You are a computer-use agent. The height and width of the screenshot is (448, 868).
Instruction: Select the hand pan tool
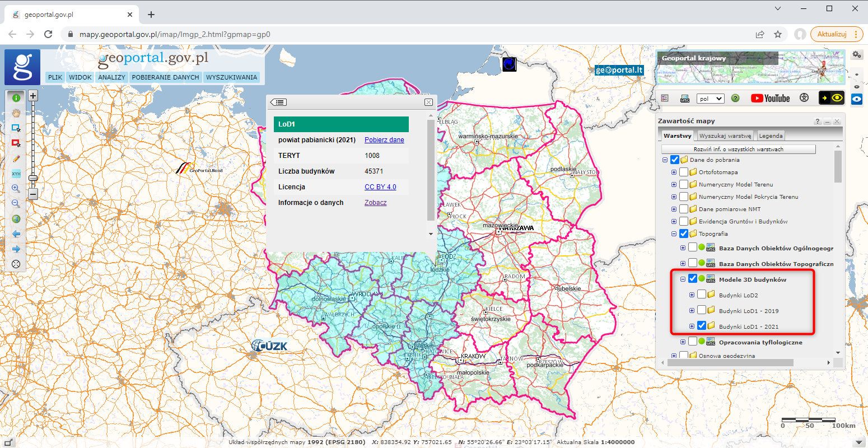[x=16, y=113]
